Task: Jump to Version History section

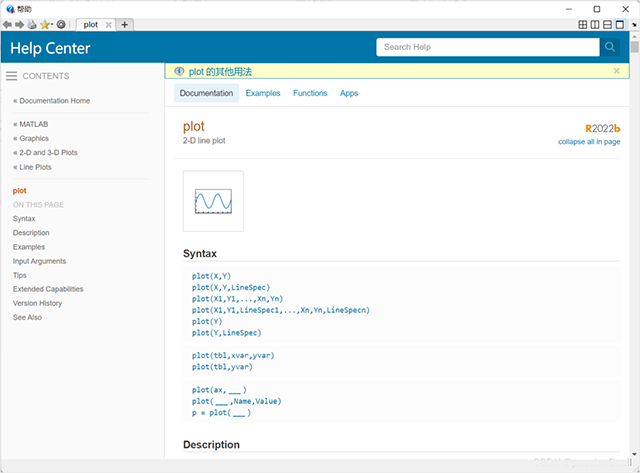Action: pyautogui.click(x=38, y=303)
